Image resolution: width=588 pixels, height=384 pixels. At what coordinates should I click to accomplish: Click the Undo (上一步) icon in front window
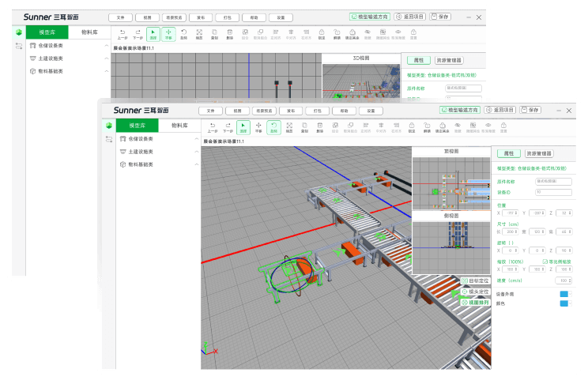[x=213, y=127]
